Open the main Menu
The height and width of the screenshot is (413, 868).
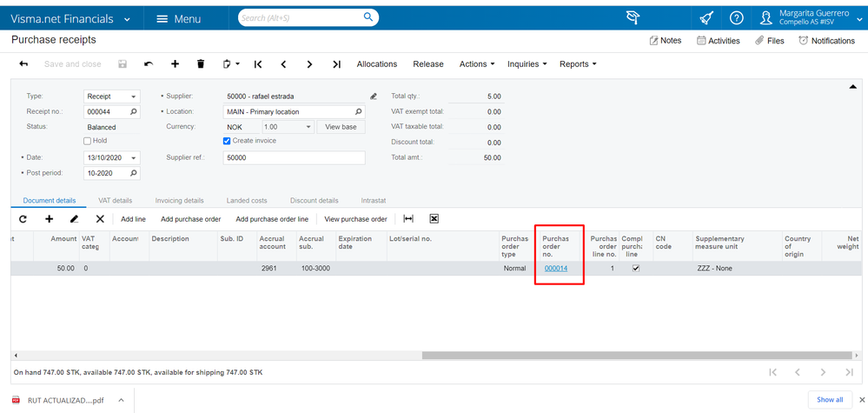tap(179, 19)
